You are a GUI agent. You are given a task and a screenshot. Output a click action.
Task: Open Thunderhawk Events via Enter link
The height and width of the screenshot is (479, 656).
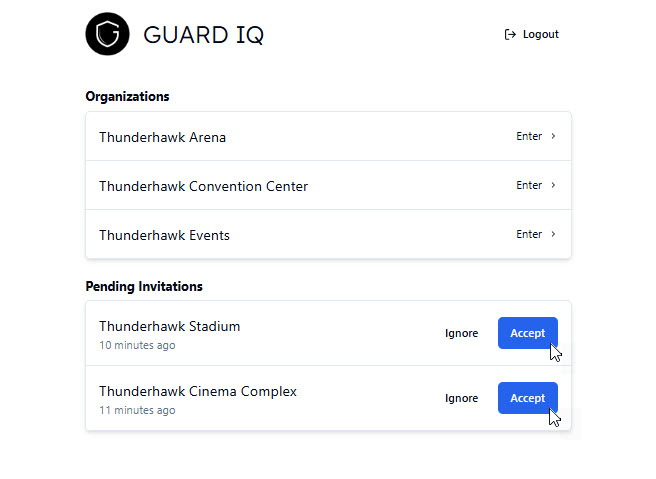click(529, 234)
